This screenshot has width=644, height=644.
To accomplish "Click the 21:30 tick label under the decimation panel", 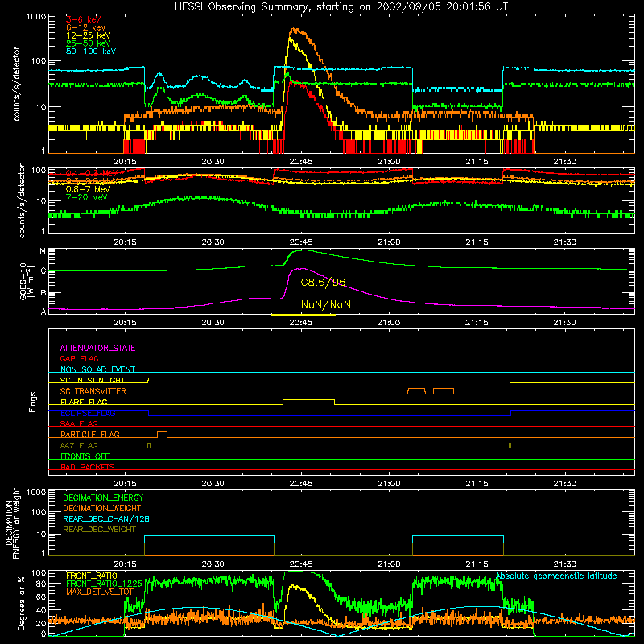I will point(565,564).
